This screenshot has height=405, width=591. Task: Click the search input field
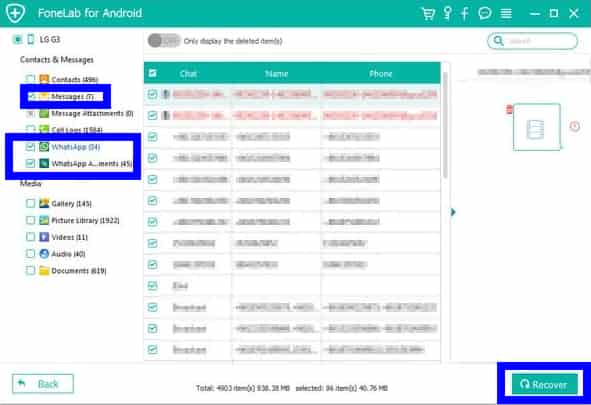pyautogui.click(x=532, y=41)
